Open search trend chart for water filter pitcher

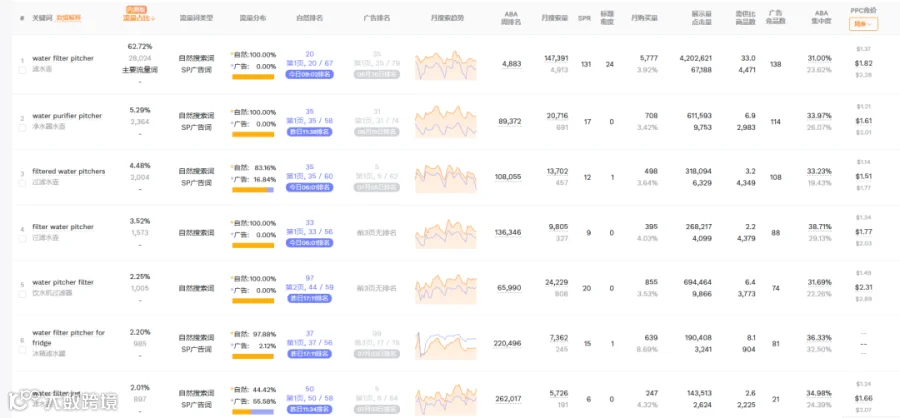point(446,65)
